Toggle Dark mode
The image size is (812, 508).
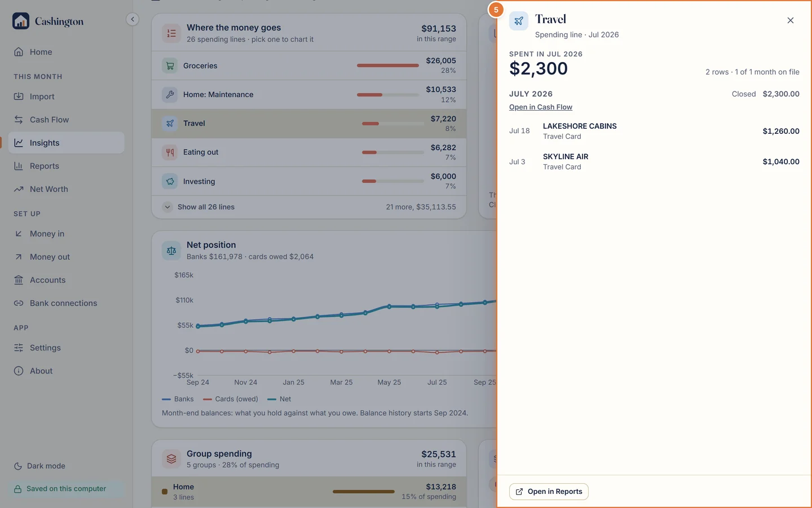click(x=39, y=466)
